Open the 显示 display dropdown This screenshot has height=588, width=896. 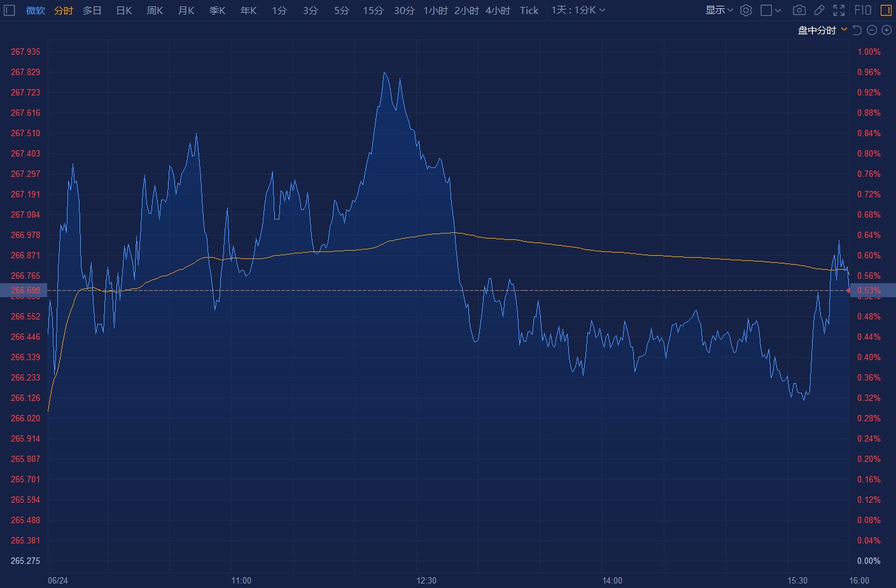pyautogui.click(x=719, y=10)
